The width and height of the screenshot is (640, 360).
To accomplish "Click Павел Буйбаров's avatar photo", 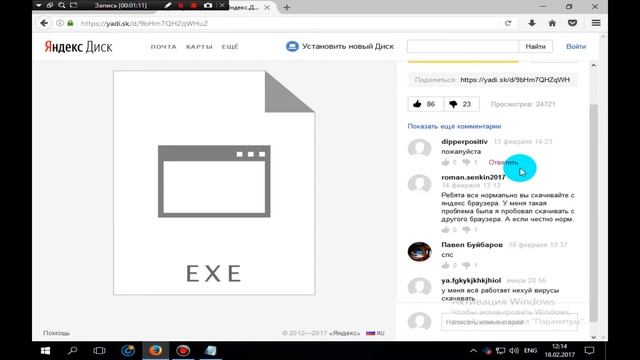I will pos(419,251).
